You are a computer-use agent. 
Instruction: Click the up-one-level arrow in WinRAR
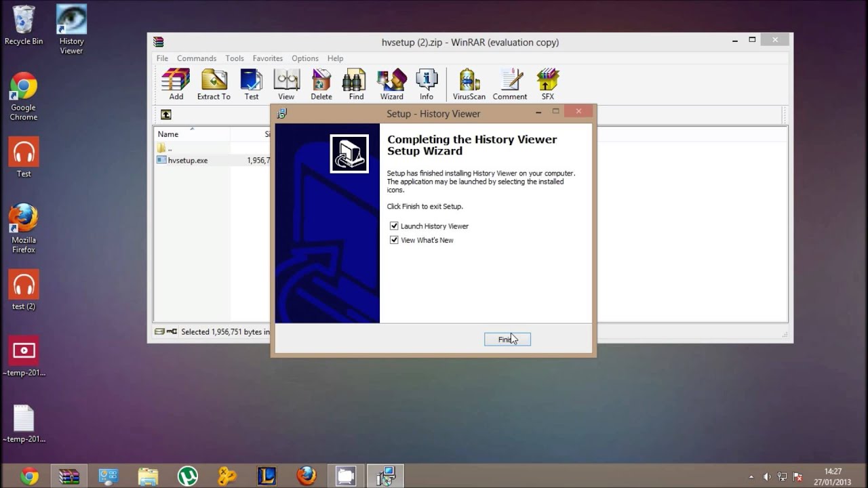(x=166, y=115)
